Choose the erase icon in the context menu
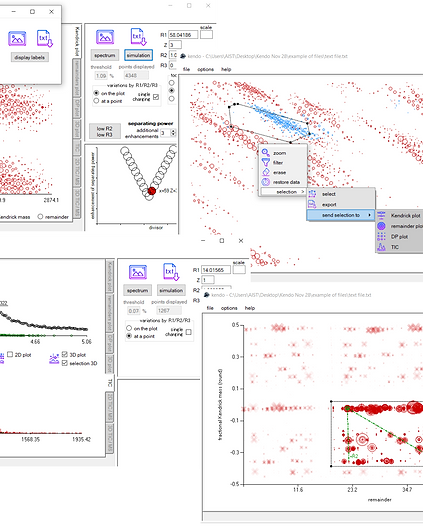The image size is (423, 526). [266, 172]
